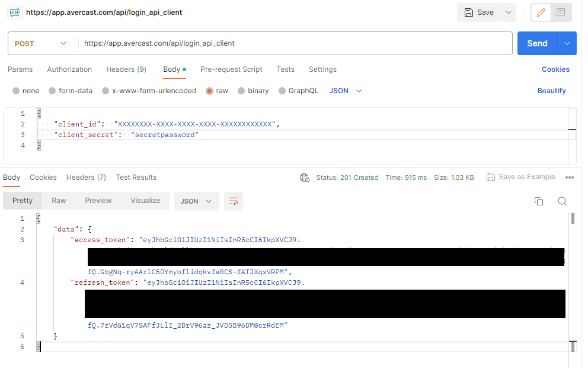
Task: Click the "refresh_token" key in response
Action: [103, 283]
